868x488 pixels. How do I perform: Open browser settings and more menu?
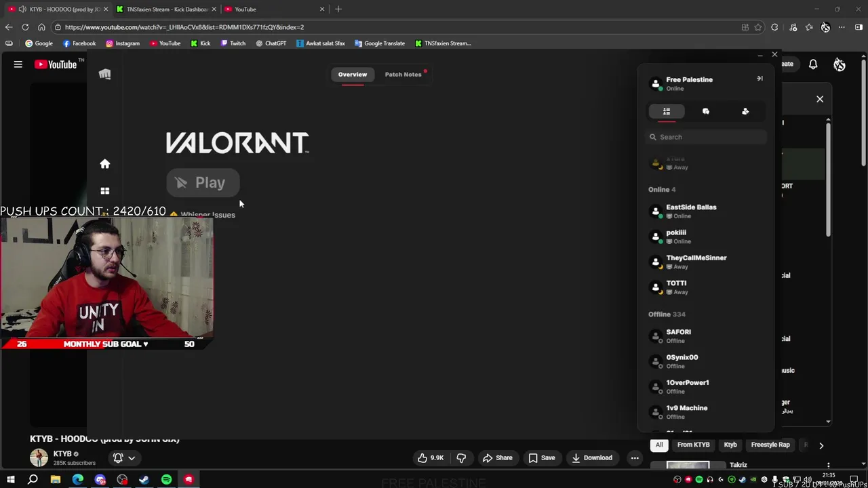coord(842,27)
